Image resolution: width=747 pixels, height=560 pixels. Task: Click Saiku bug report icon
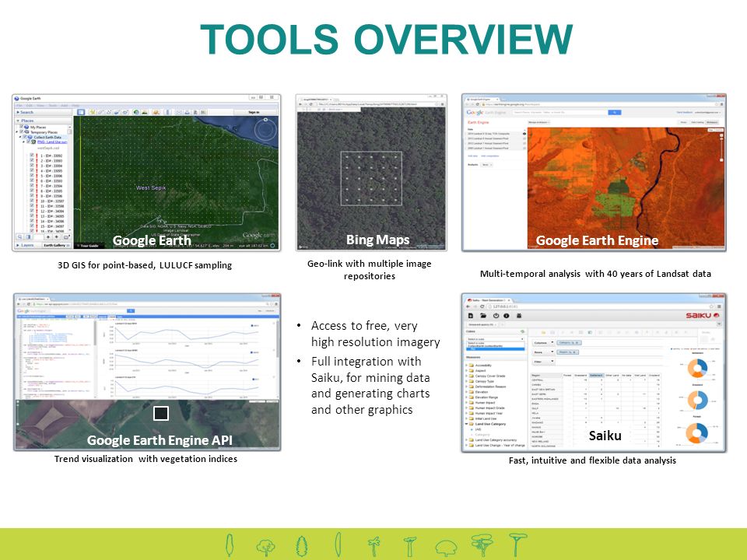(x=519, y=315)
